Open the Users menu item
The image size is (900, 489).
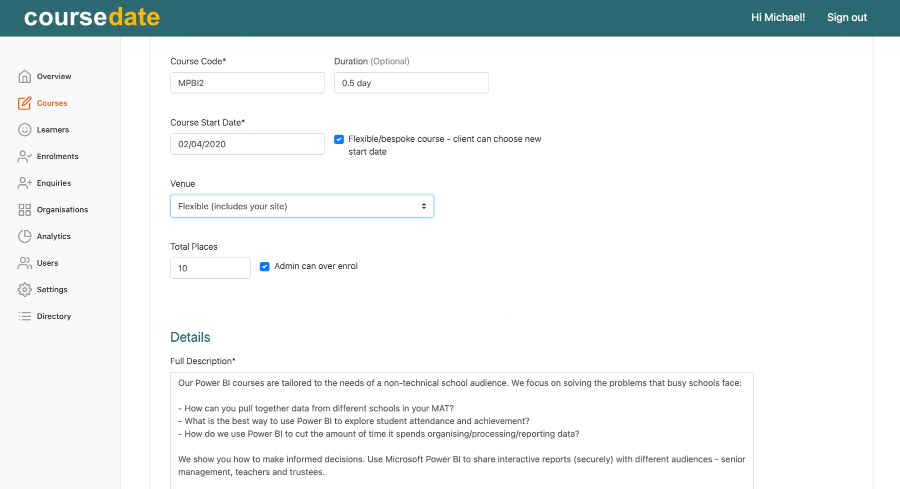click(47, 263)
